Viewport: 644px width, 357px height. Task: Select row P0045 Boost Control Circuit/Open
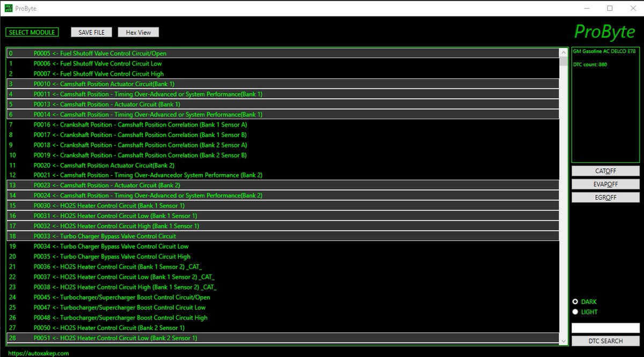(283, 297)
